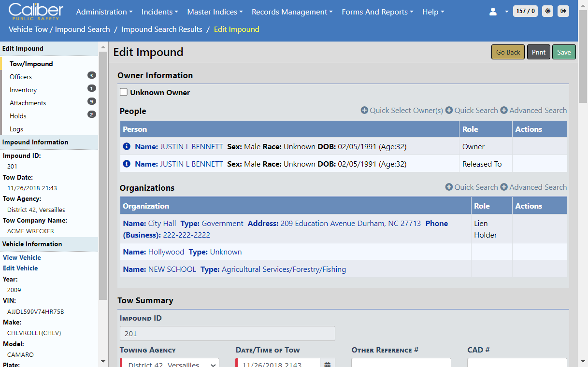
Task: Open Attachments section in sidebar
Action: click(x=28, y=103)
